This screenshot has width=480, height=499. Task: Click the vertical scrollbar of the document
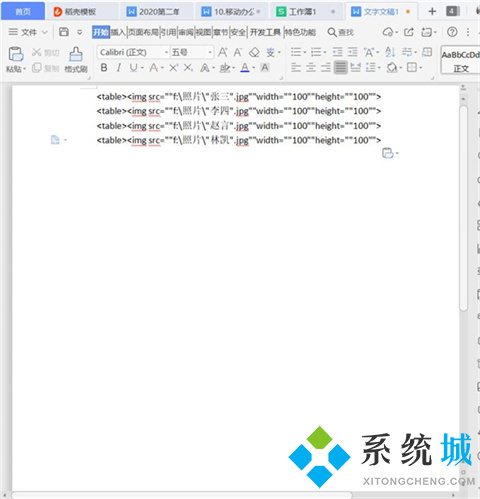463,208
